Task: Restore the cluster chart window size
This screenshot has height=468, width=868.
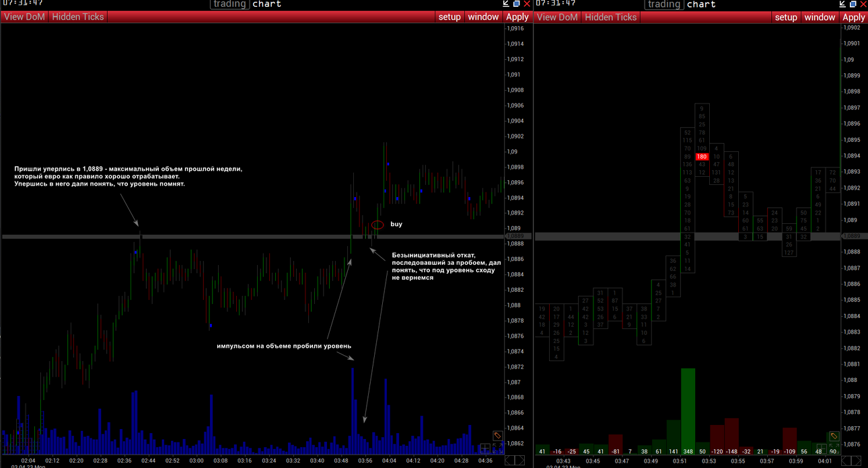Action: pyautogui.click(x=853, y=4)
